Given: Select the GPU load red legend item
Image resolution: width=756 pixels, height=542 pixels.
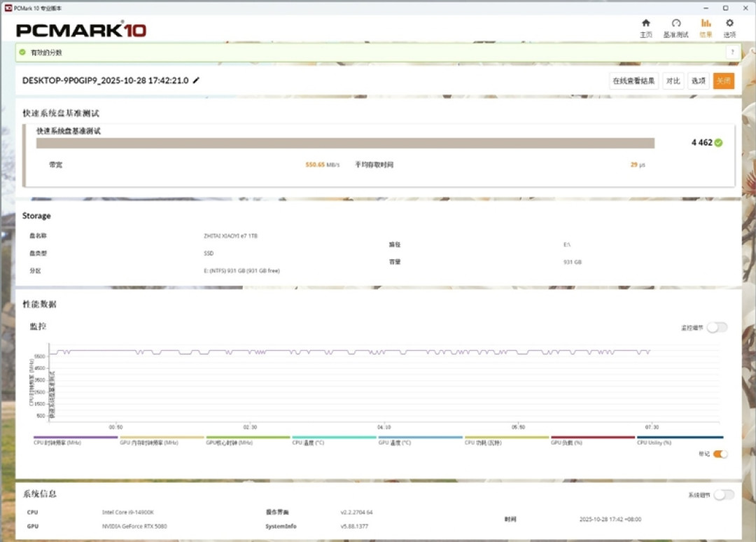Looking at the screenshot, I should pos(593,440).
